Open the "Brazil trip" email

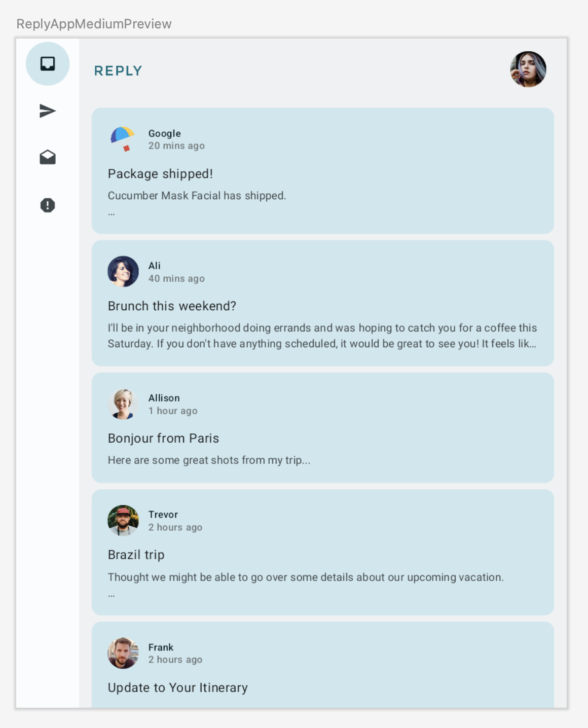coord(136,555)
